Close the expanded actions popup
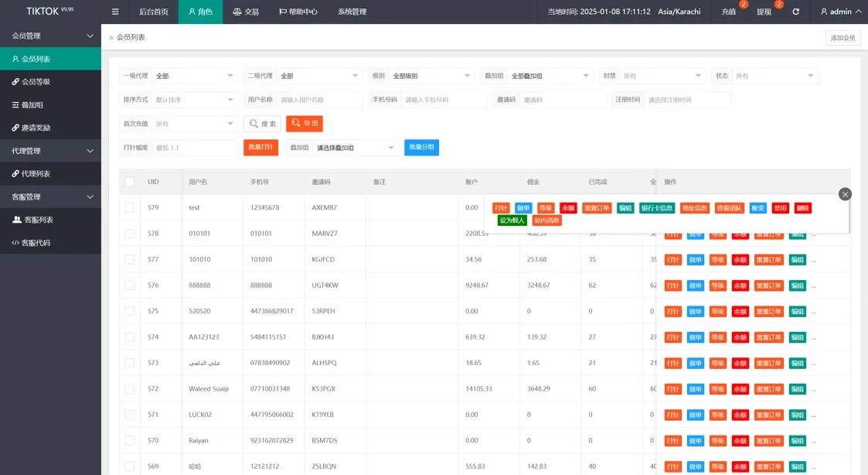The image size is (868, 475). click(x=845, y=194)
